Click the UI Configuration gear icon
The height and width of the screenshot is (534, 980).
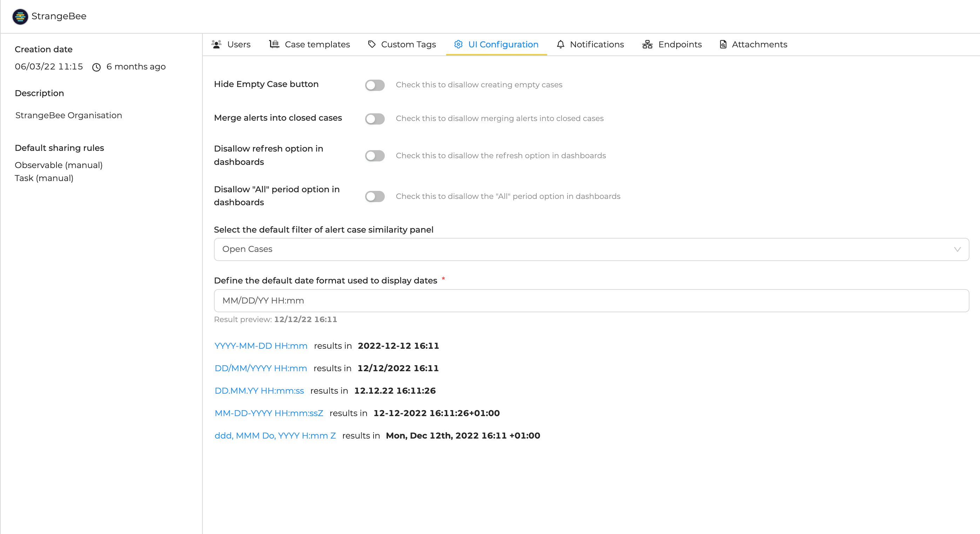(458, 45)
